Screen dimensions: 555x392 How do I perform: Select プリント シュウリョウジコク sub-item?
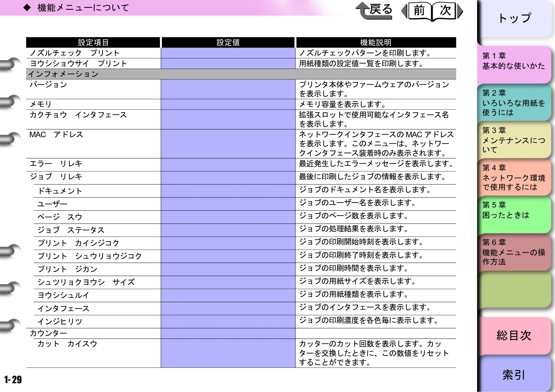click(x=90, y=256)
